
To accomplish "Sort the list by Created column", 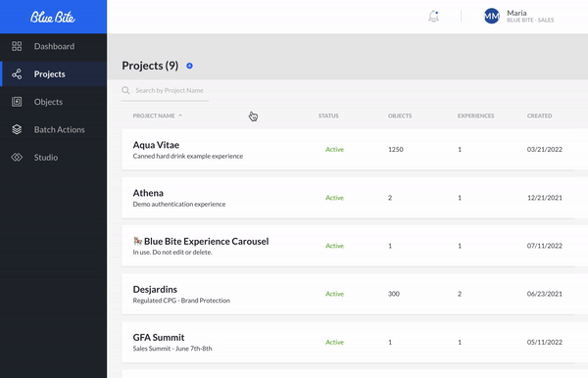I will [539, 116].
